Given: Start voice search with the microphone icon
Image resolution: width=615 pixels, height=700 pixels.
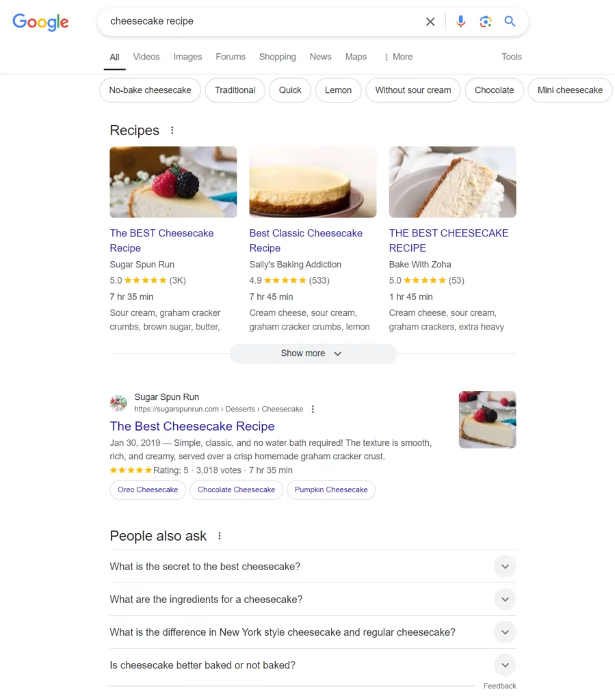Looking at the screenshot, I should click(x=461, y=22).
